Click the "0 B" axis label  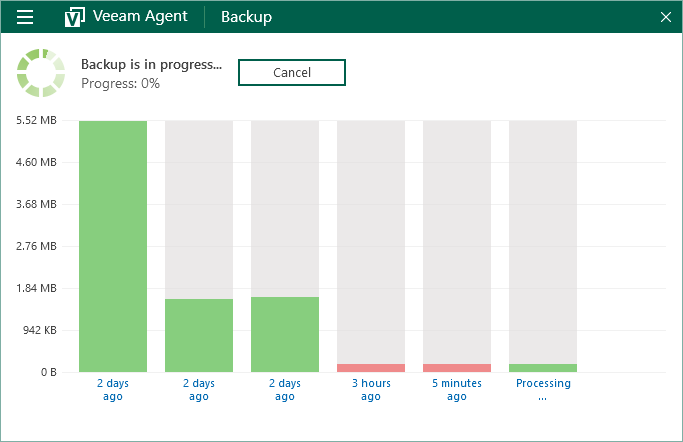(x=49, y=372)
